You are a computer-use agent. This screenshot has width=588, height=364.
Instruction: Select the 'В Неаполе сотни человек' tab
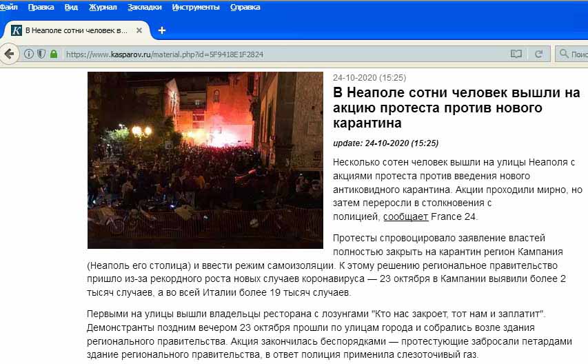coord(76,30)
